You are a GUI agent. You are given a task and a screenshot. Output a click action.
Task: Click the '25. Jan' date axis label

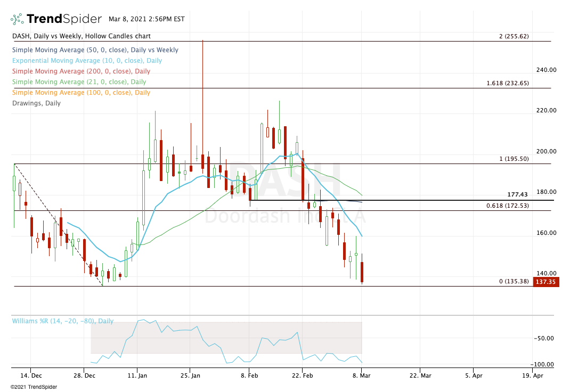coord(191,375)
